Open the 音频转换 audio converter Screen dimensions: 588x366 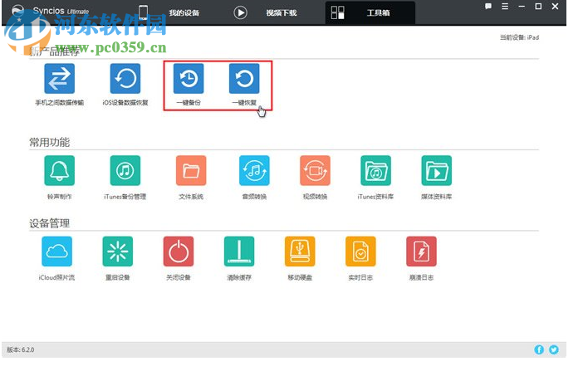click(x=254, y=170)
